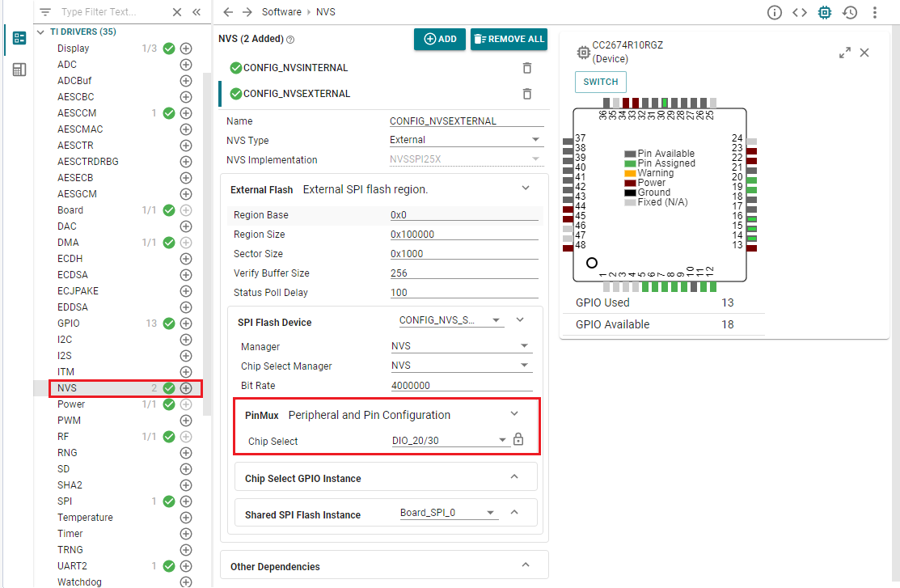Viewport: 900px width, 588px height.
Task: Collapse the TI DRIVERS tree group
Action: click(41, 32)
